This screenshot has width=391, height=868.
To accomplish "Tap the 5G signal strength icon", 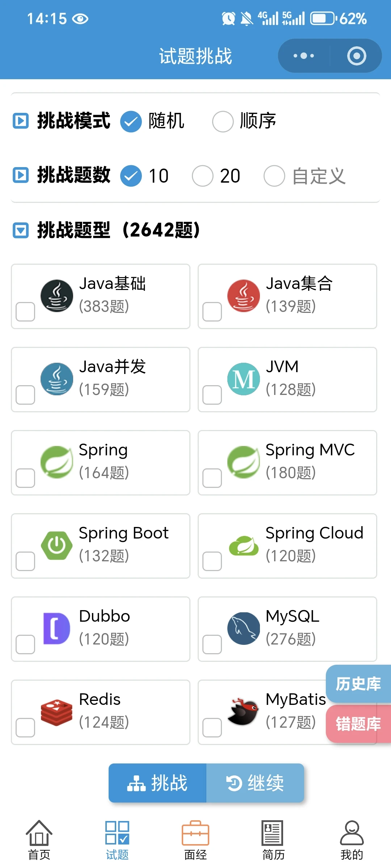I will (x=293, y=18).
